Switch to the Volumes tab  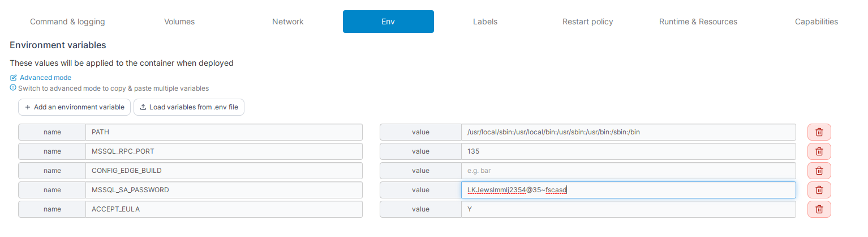(179, 22)
